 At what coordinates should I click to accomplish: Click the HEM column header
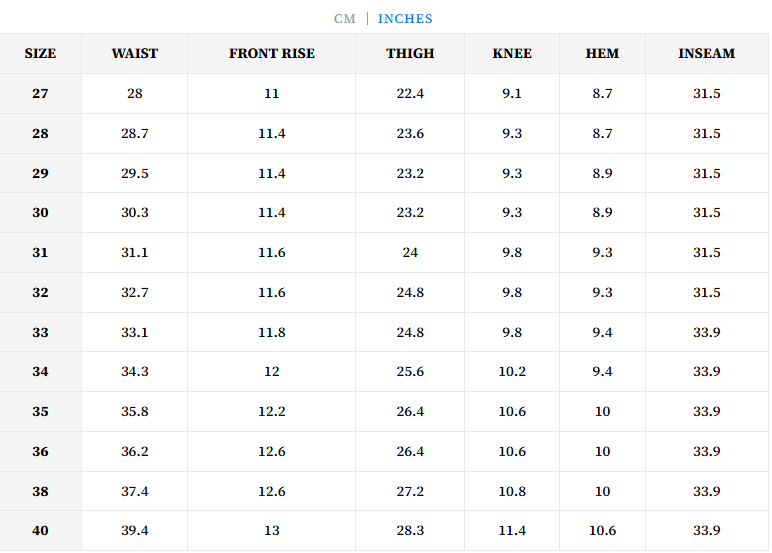pos(602,54)
